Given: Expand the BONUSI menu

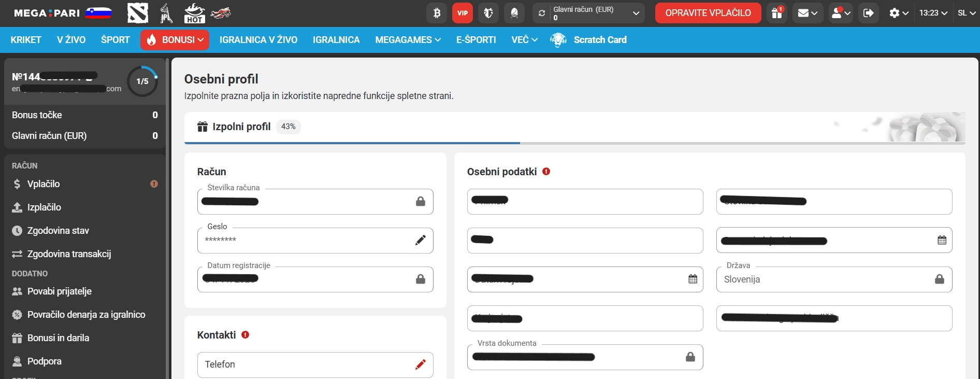Looking at the screenshot, I should pyautogui.click(x=175, y=40).
